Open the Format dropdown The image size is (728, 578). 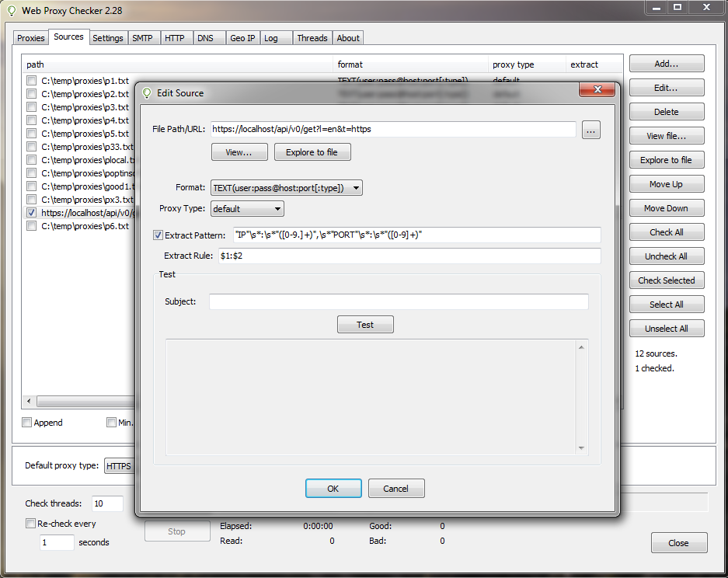click(287, 187)
